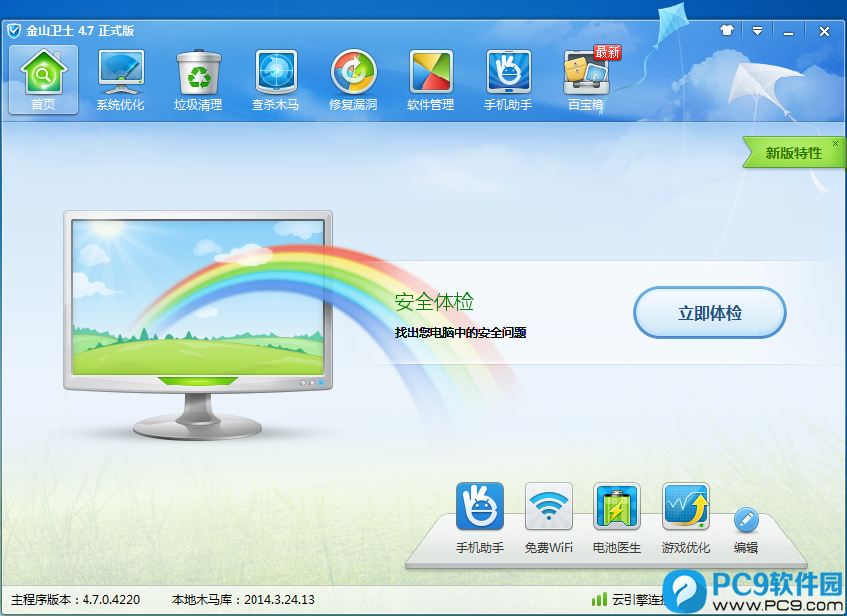The height and width of the screenshot is (616, 847).
Task: Click the 安全体检 heading
Action: pos(433,302)
